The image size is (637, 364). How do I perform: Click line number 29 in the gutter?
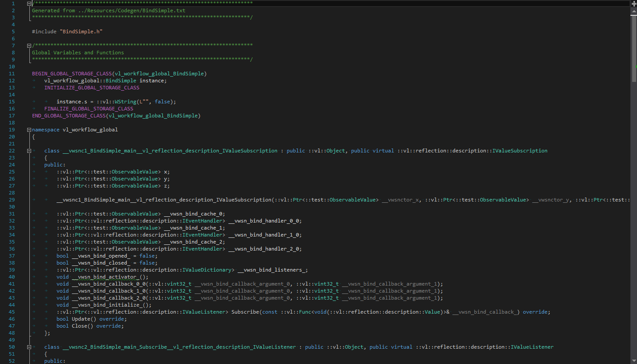point(12,200)
